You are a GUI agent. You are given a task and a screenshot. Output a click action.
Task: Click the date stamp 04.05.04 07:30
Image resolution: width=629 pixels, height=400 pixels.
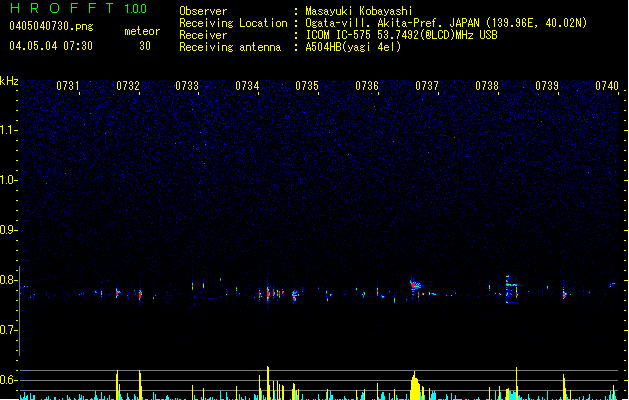coord(51,46)
